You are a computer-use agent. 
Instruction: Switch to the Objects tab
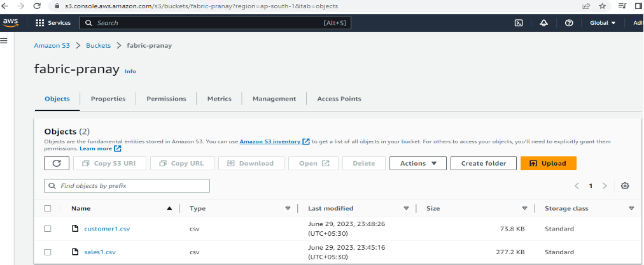click(x=57, y=99)
